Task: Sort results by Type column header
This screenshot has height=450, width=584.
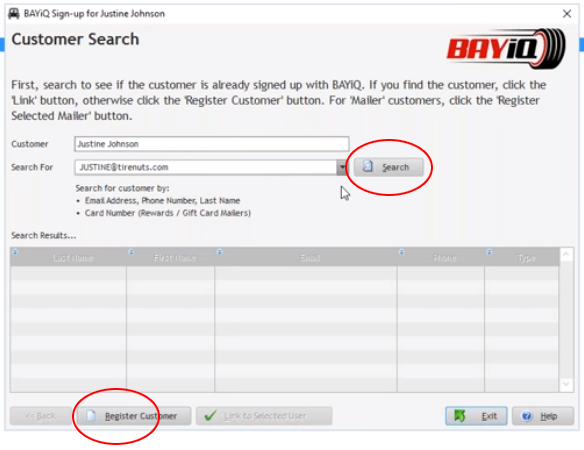Action: [526, 258]
